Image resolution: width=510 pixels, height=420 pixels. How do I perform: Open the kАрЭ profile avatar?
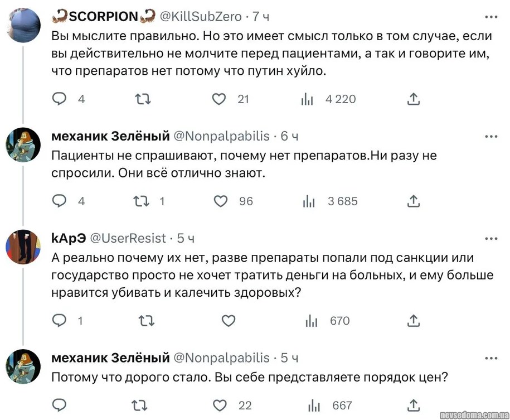23,246
